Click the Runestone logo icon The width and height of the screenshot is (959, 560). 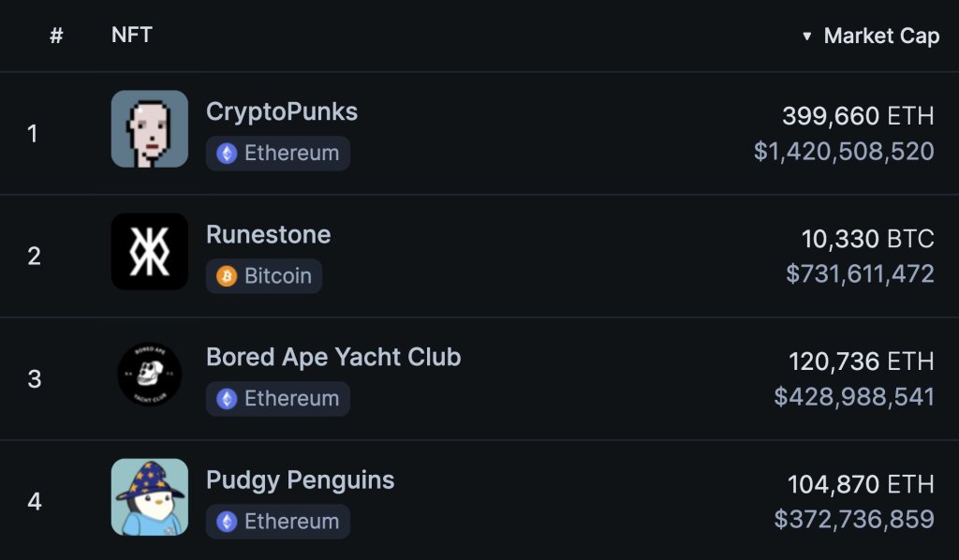[150, 251]
